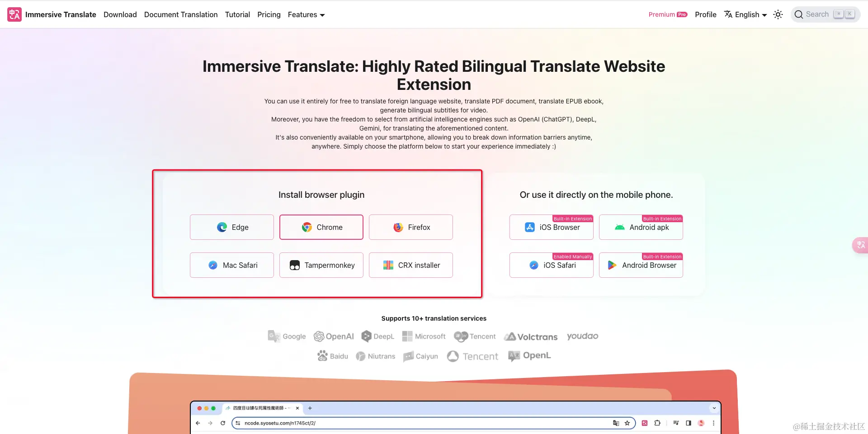Open the Premium Pro link
Image resolution: width=868 pixels, height=434 pixels.
[668, 14]
